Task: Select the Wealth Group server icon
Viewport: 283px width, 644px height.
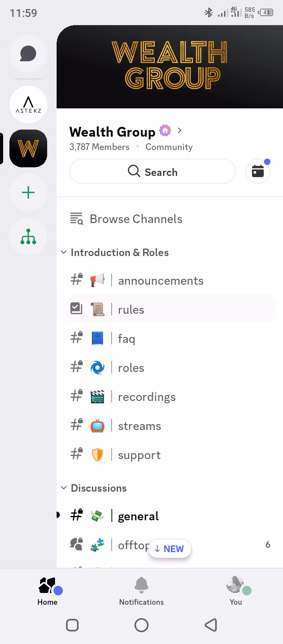Action: point(28,148)
